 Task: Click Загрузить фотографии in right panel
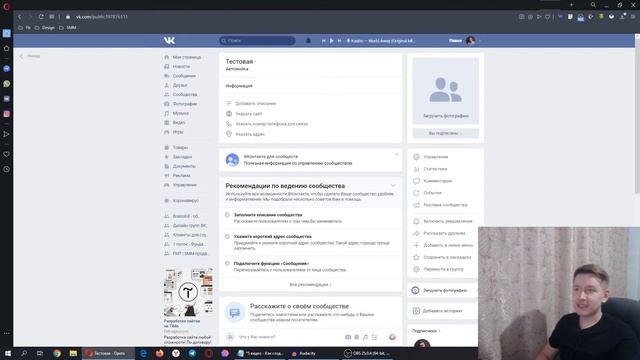444,290
